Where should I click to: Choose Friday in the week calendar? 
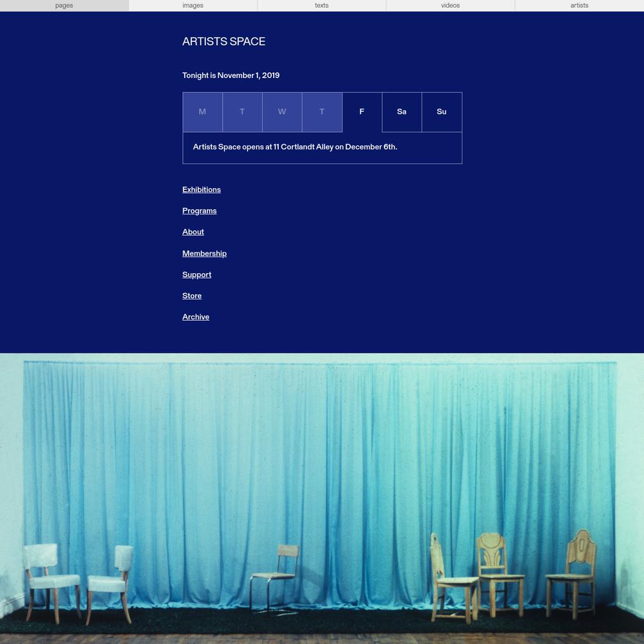362,112
